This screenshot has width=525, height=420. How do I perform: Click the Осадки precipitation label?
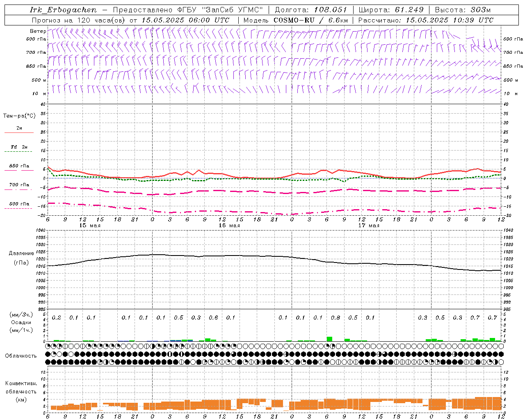click(21, 322)
